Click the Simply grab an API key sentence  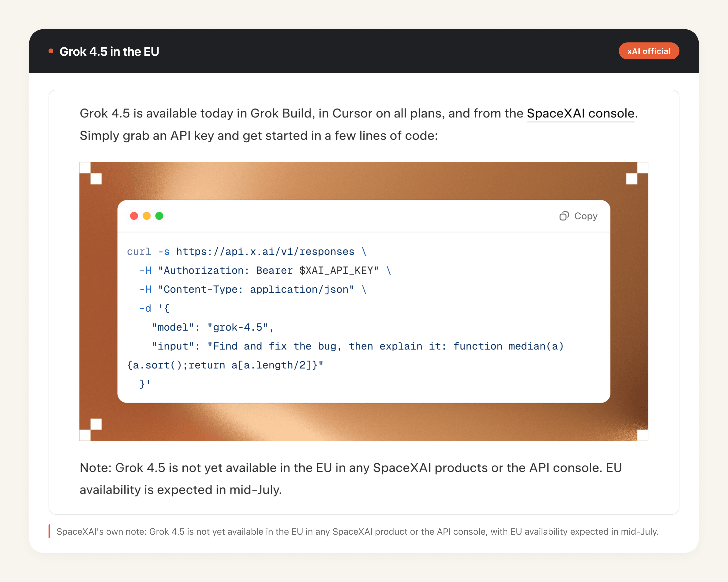click(x=259, y=136)
